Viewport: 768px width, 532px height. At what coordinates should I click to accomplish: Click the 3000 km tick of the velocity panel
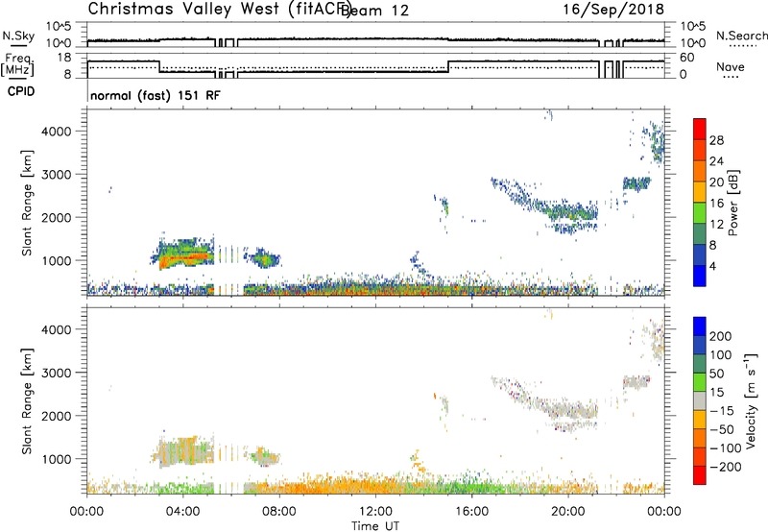coord(57,373)
